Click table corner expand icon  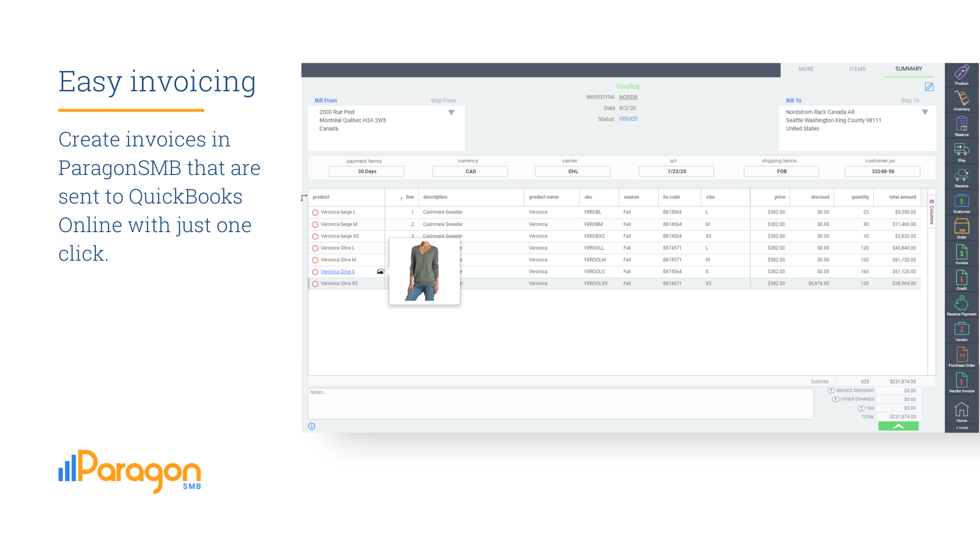pyautogui.click(x=304, y=197)
